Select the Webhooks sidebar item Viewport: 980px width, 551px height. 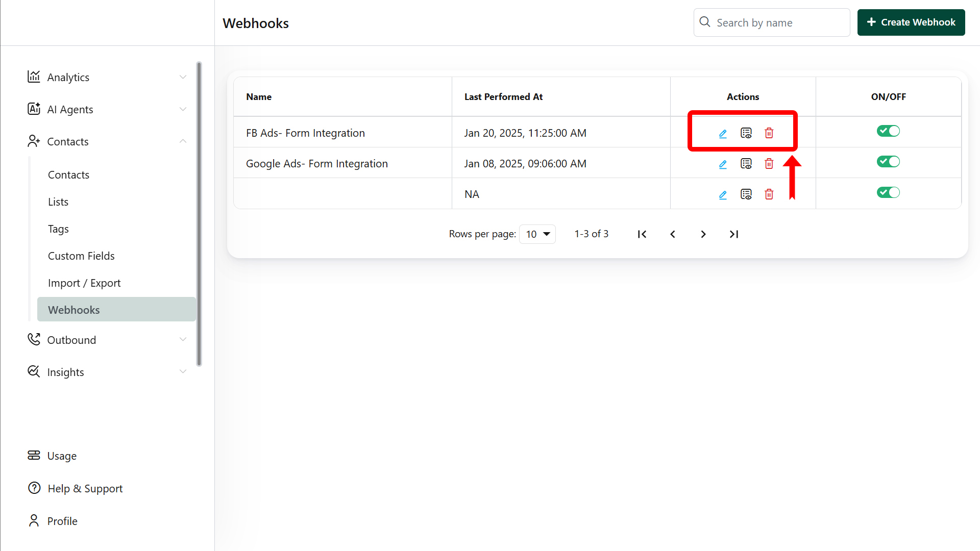pos(116,310)
